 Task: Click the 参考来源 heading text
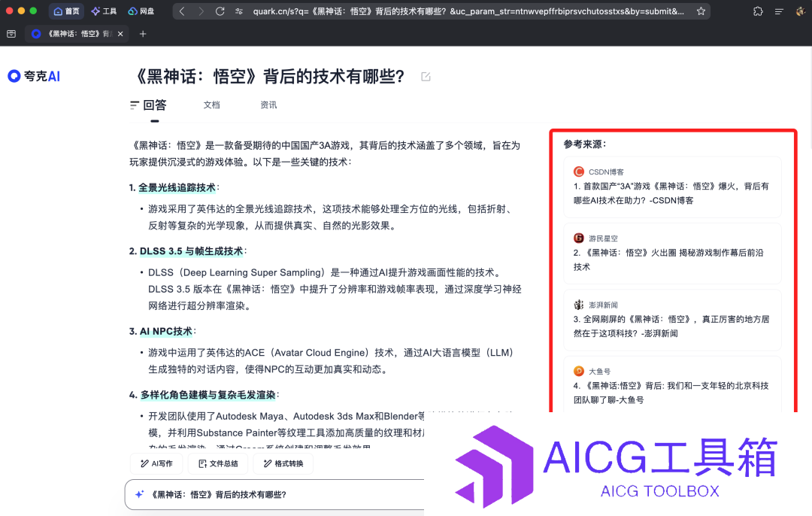[585, 144]
